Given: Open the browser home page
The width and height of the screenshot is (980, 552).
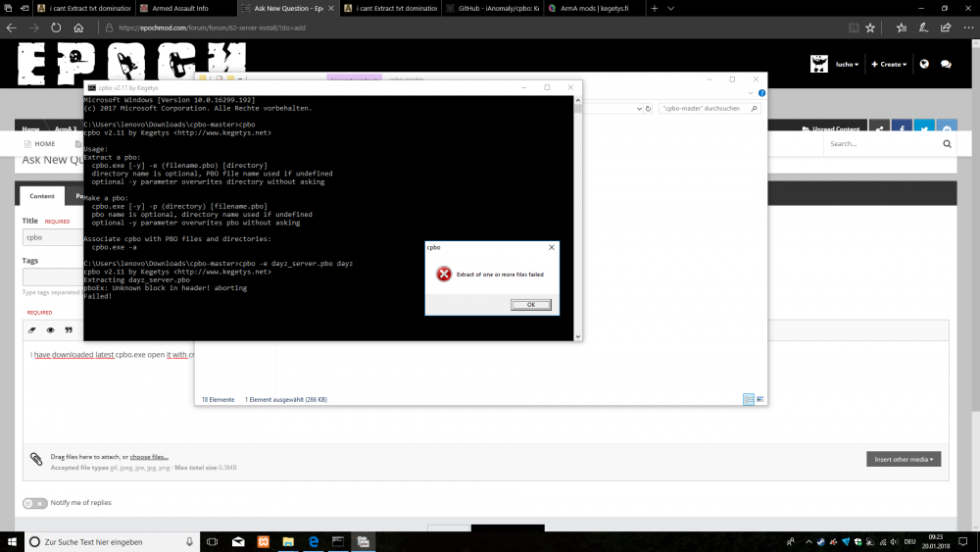Looking at the screenshot, I should tap(78, 27).
